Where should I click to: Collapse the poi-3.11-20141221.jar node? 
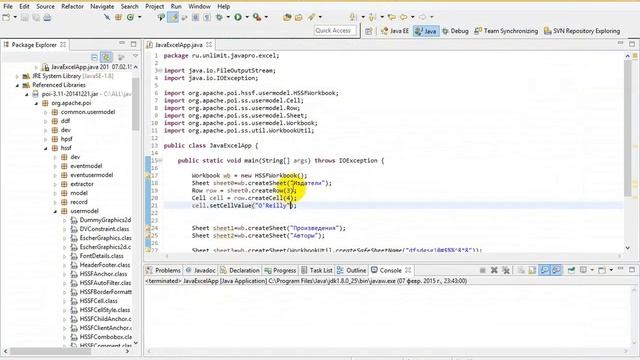click(27, 94)
